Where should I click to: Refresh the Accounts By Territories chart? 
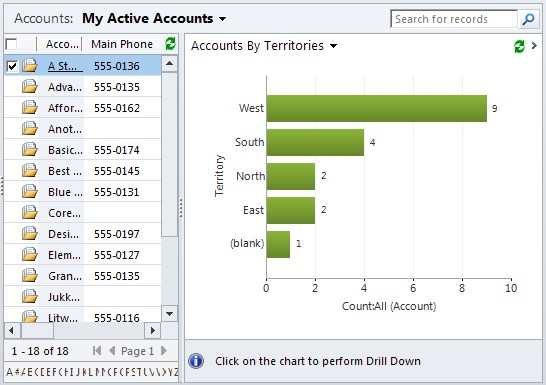click(519, 46)
